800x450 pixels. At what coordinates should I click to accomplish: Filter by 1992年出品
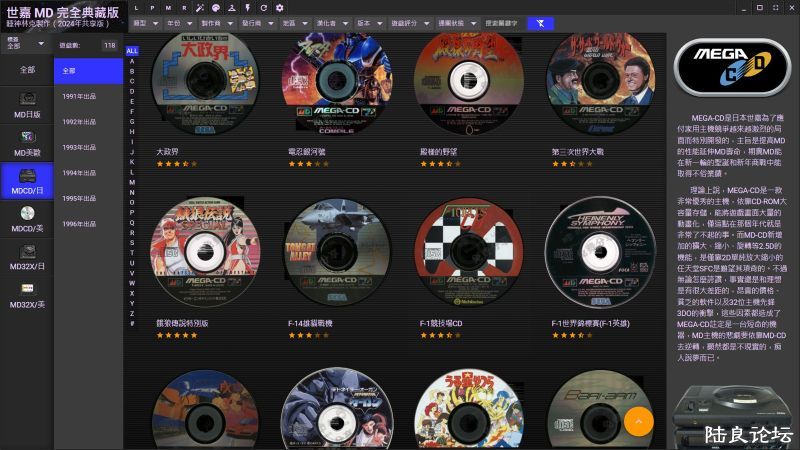[x=88, y=121]
